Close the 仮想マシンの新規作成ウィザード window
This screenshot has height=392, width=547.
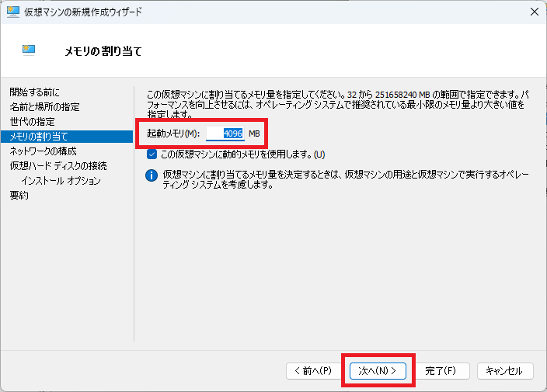[x=534, y=12]
